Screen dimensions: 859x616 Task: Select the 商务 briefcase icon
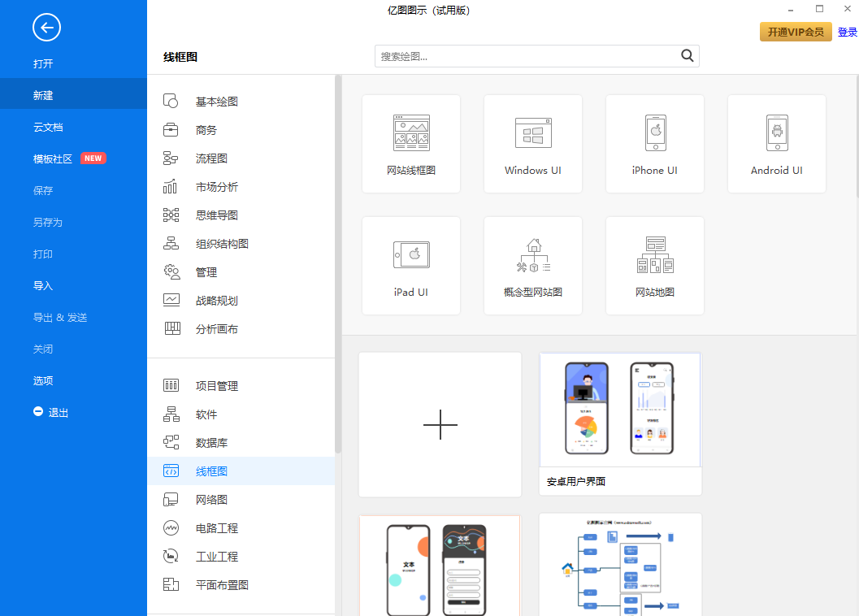(171, 130)
